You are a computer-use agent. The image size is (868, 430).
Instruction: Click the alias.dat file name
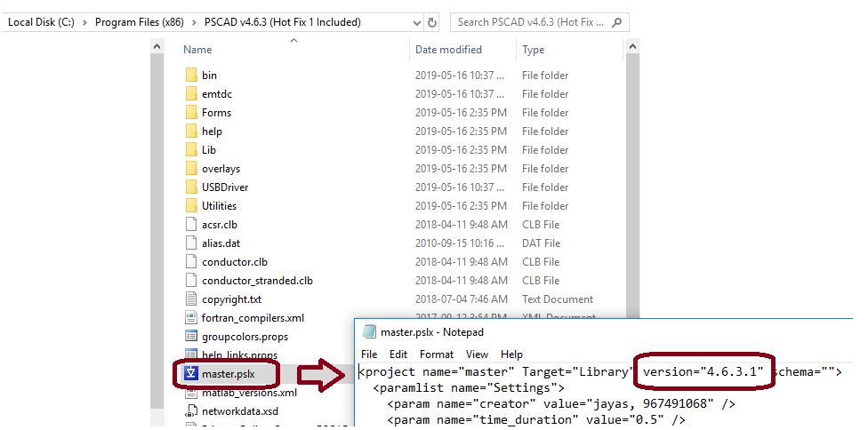click(221, 243)
